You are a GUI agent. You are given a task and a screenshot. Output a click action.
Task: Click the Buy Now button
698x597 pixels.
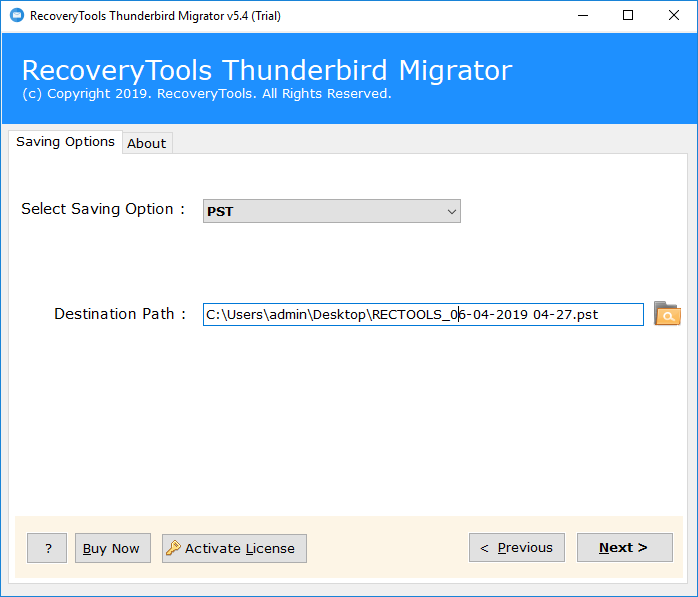[x=113, y=548]
